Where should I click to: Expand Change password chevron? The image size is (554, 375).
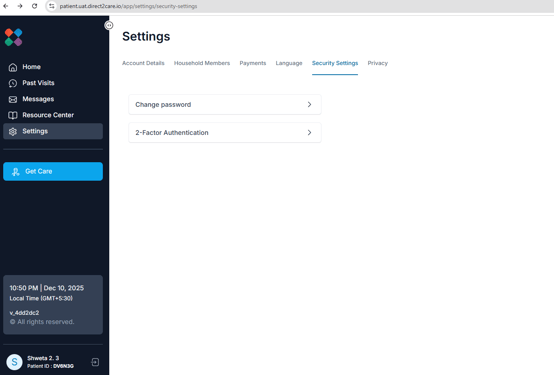pyautogui.click(x=310, y=105)
